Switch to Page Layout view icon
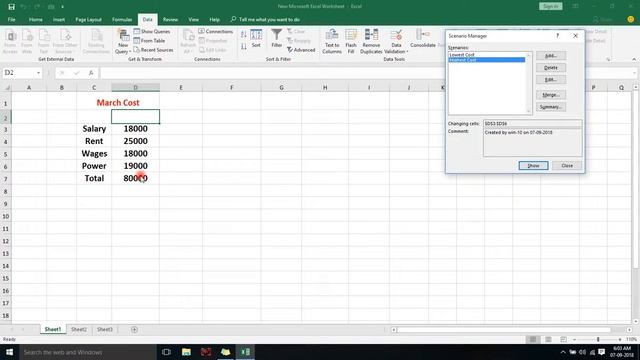The height and width of the screenshot is (360, 640). pyautogui.click(x=548, y=340)
